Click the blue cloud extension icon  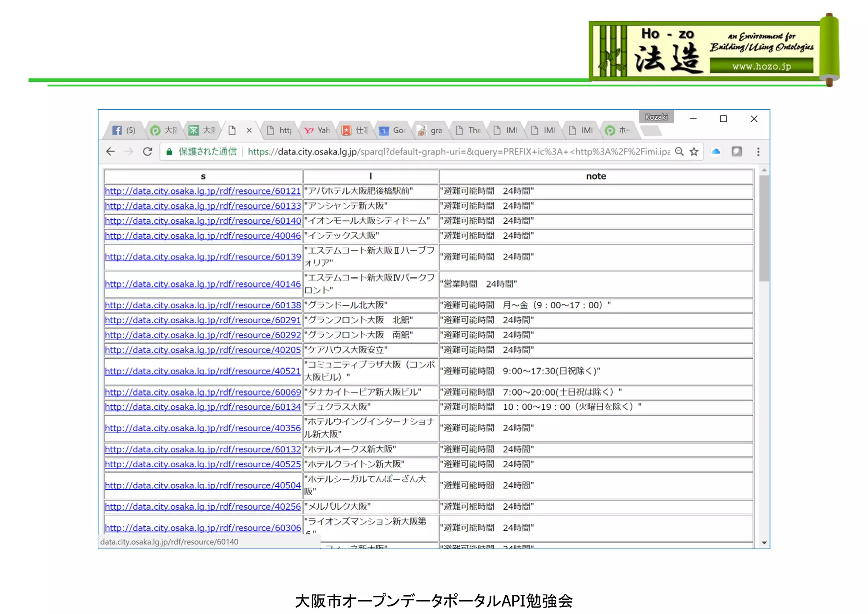click(716, 151)
